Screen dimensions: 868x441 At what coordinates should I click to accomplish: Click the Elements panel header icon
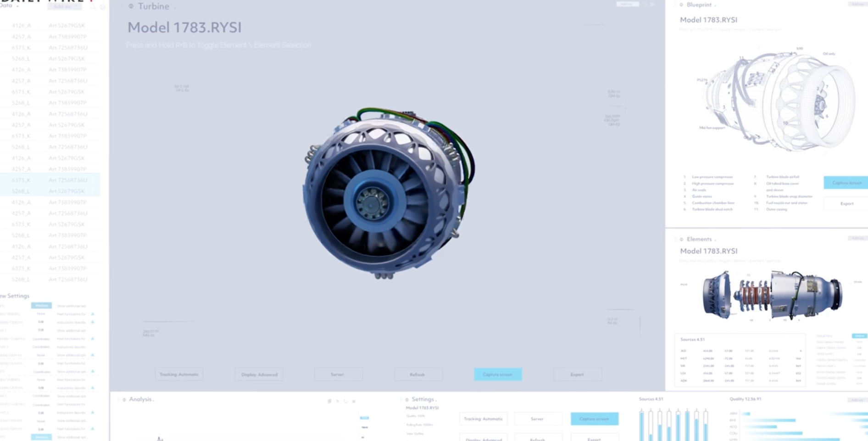point(681,240)
